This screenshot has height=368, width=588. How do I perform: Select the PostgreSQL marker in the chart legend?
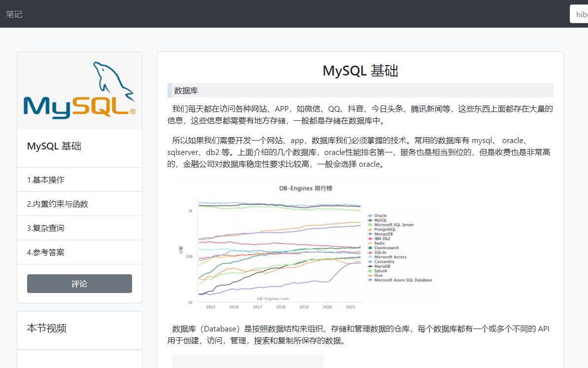(x=370, y=229)
